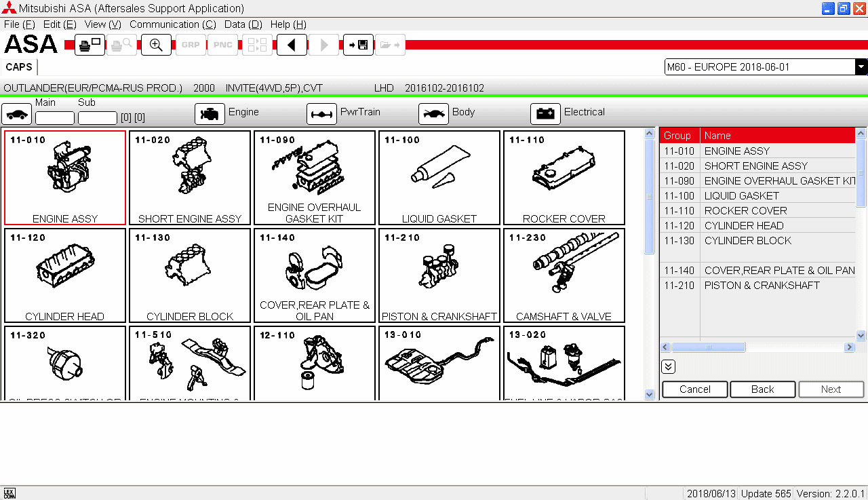Screen dimensions: 868x500
Task: Click the print preview toolbar icon
Action: click(x=121, y=45)
